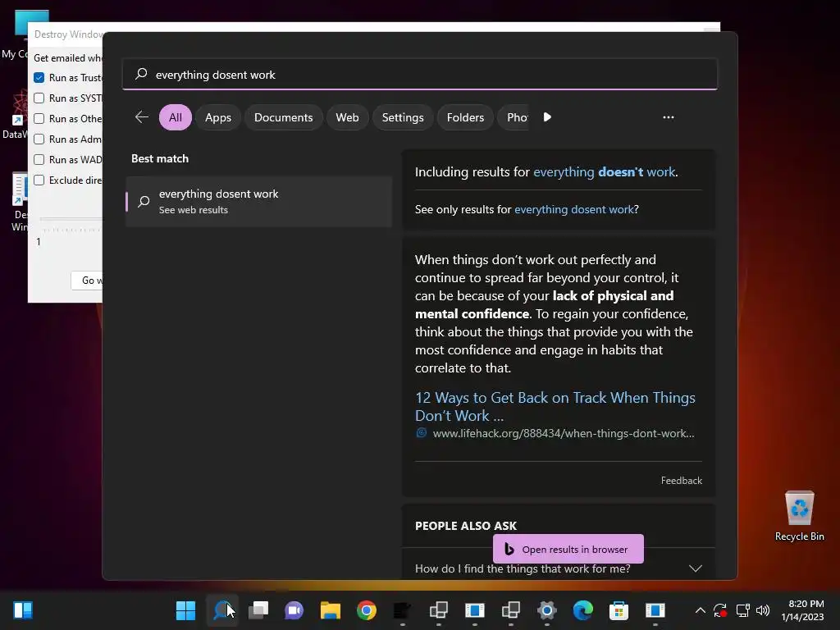Open the network status tray icon

click(x=742, y=610)
